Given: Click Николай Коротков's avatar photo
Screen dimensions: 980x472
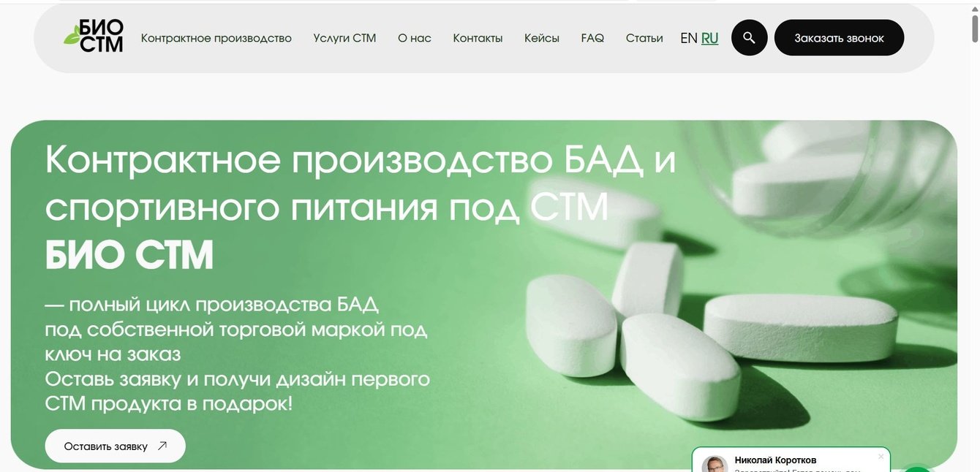Looking at the screenshot, I should tap(715, 465).
